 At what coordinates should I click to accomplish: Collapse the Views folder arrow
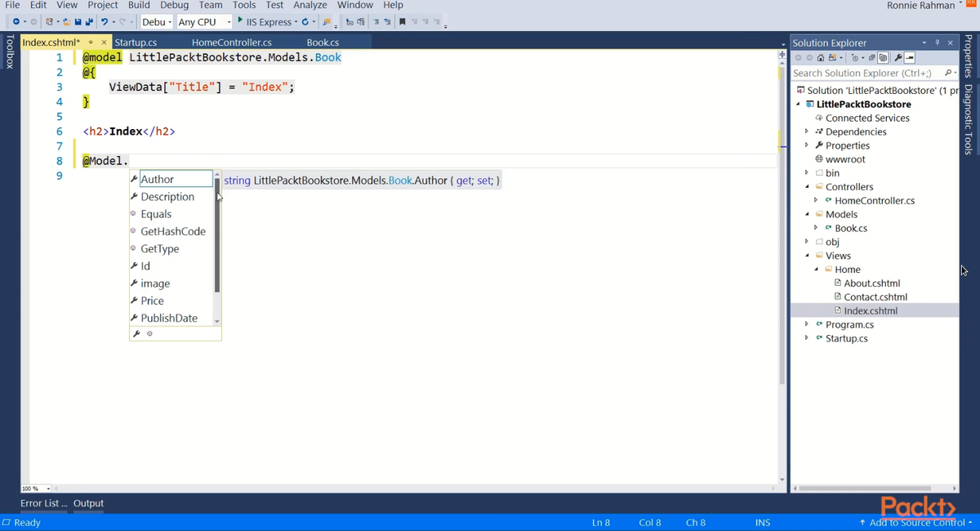[x=807, y=256]
